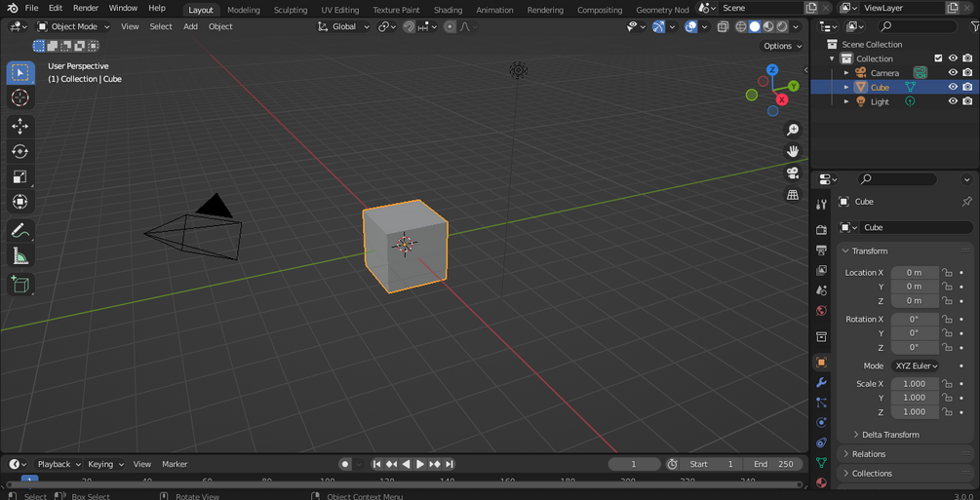
Task: Open the Global transform orientation dropdown
Action: point(343,27)
